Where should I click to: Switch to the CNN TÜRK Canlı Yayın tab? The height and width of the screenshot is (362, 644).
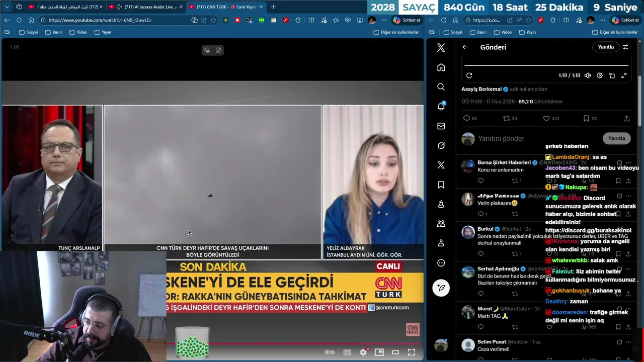point(226,7)
